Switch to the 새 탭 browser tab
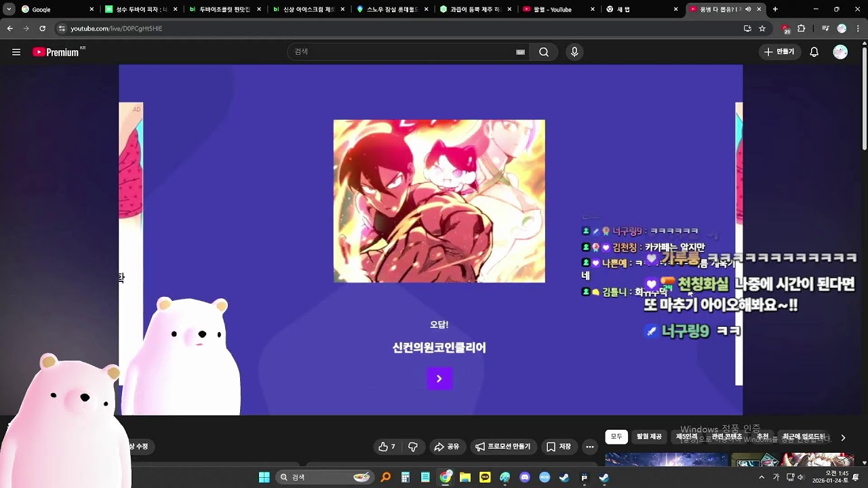The width and height of the screenshot is (868, 488). click(x=643, y=9)
